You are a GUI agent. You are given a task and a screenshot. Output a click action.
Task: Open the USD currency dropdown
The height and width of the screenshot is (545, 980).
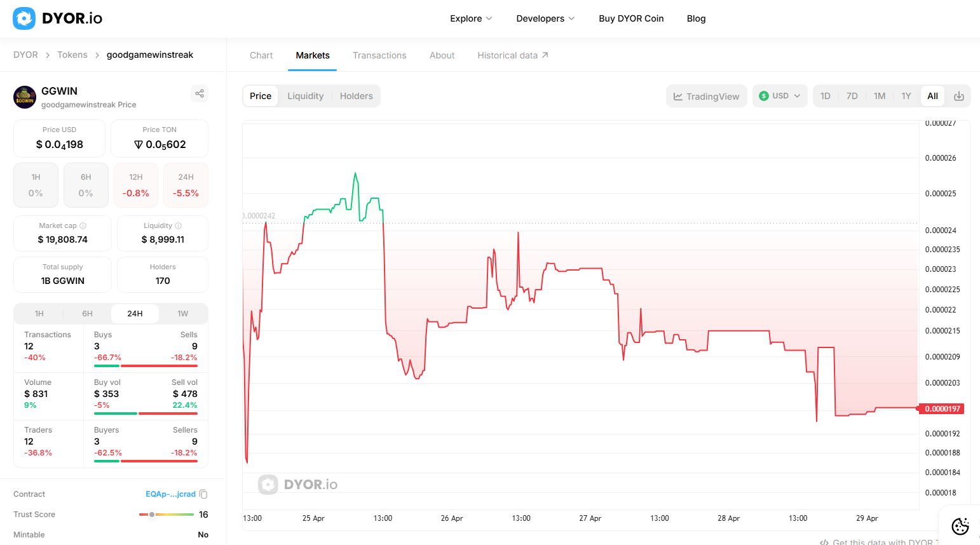(x=780, y=96)
